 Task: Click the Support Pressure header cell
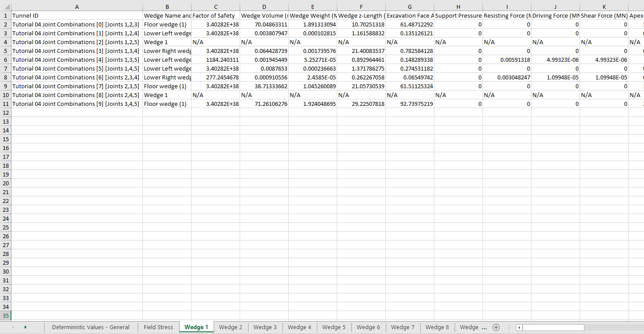point(458,15)
